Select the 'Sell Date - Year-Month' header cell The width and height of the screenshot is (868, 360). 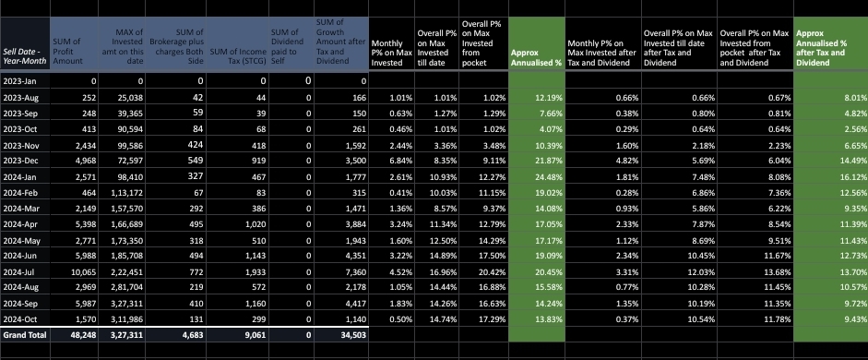point(25,43)
